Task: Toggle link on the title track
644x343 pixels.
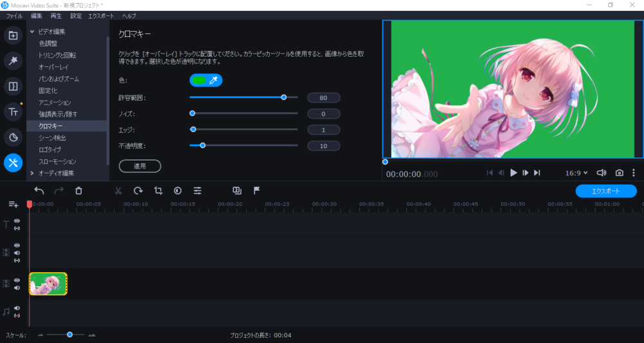Action: point(17,228)
